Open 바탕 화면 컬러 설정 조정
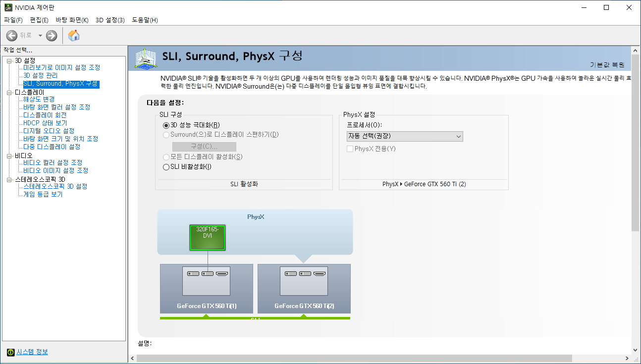This screenshot has height=364, width=641. [x=56, y=107]
